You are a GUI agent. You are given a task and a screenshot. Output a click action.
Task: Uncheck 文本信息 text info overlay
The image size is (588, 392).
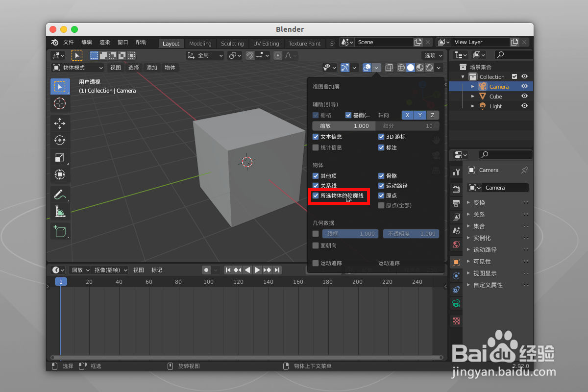[316, 137]
